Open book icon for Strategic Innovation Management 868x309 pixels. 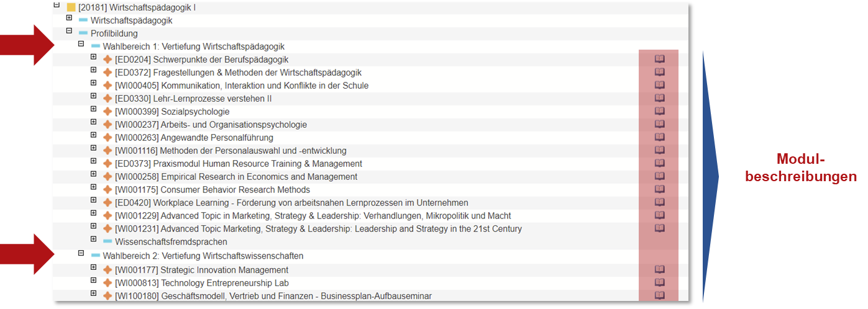click(x=659, y=269)
